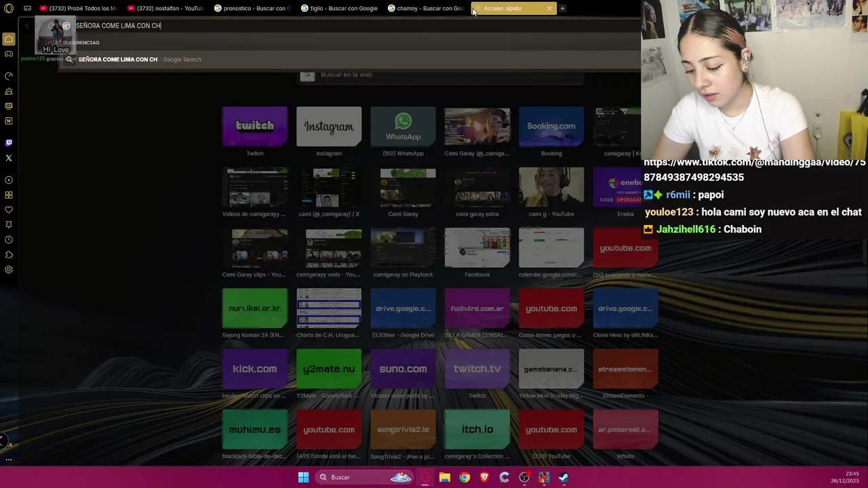Open a new tab with plus button
868x488 pixels.
(562, 8)
